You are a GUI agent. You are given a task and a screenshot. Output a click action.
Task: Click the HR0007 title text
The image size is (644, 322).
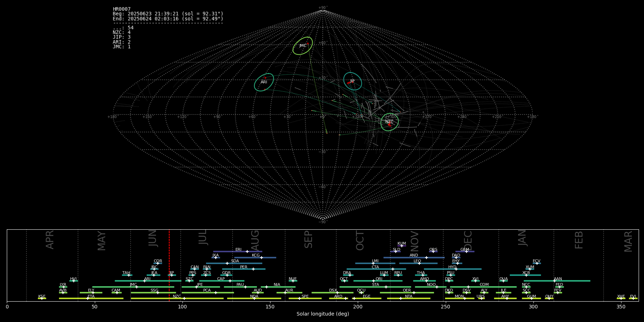click(x=122, y=9)
